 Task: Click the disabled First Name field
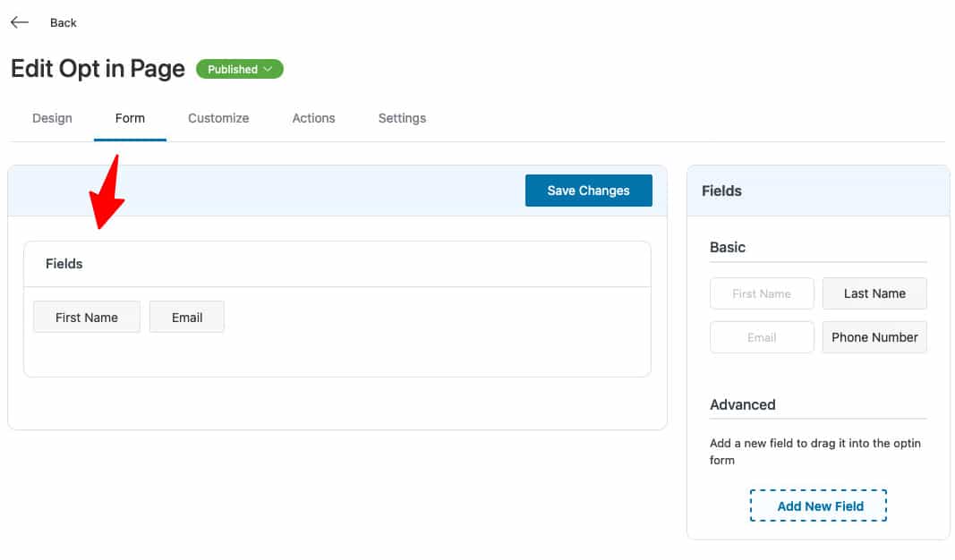coord(762,293)
